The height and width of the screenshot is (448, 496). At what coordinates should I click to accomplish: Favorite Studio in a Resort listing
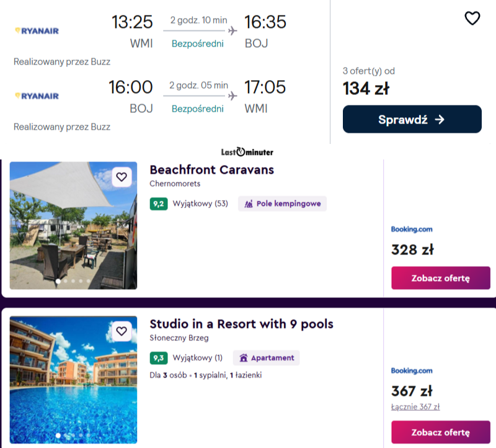click(x=122, y=331)
